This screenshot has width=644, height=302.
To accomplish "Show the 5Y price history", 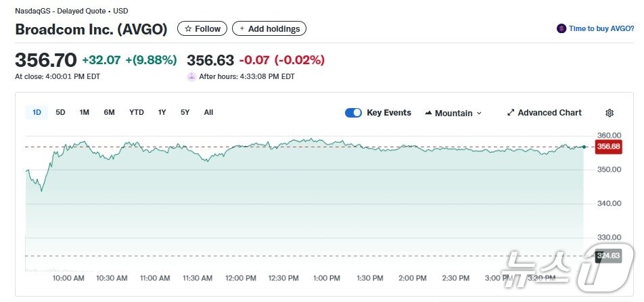I will coord(185,113).
